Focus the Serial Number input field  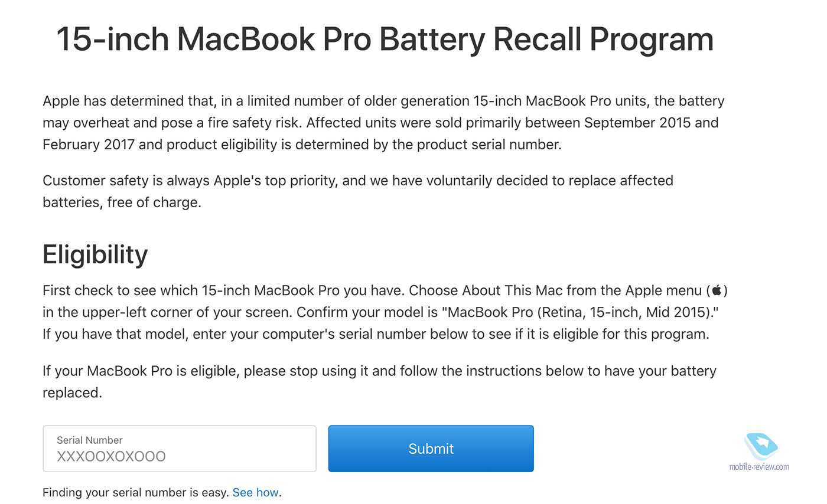(x=180, y=449)
